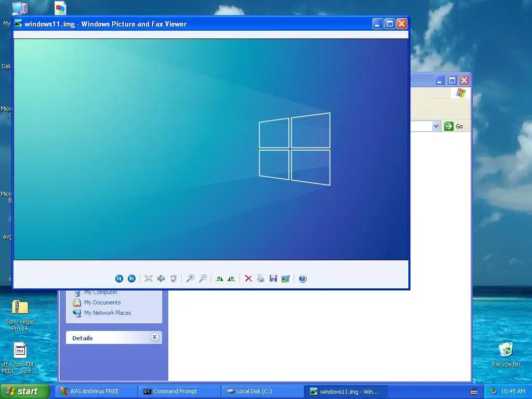Switch to Local Disk (C:) taskbar item

[263, 392]
